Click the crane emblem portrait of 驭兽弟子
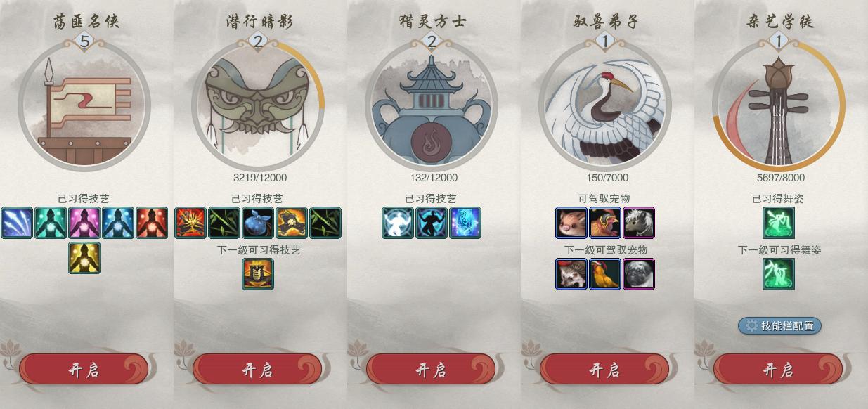 coord(605,105)
